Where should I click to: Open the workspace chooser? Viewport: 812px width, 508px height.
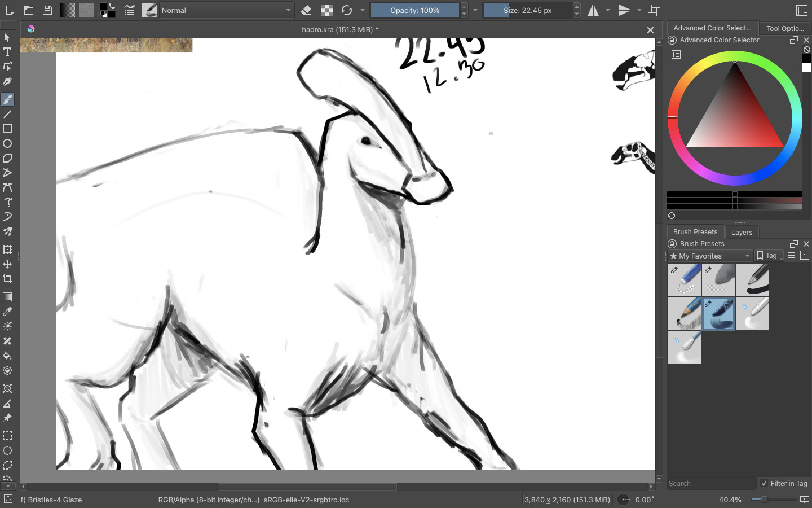click(801, 10)
